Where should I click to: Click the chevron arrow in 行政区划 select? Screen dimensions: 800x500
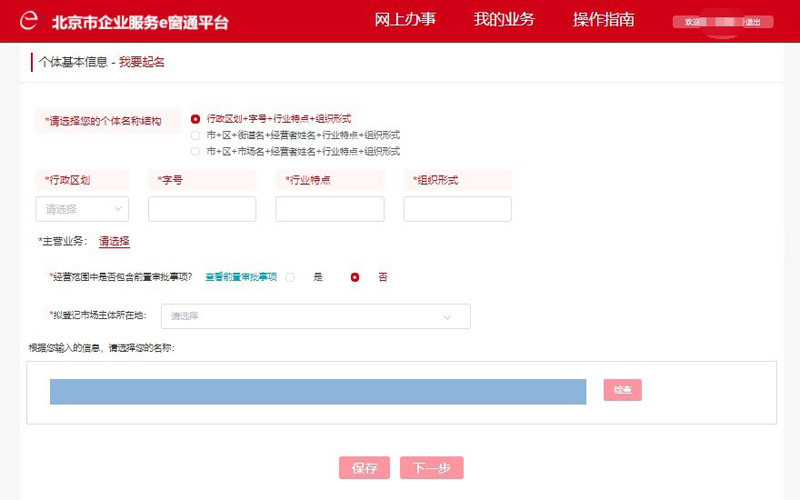pyautogui.click(x=118, y=209)
